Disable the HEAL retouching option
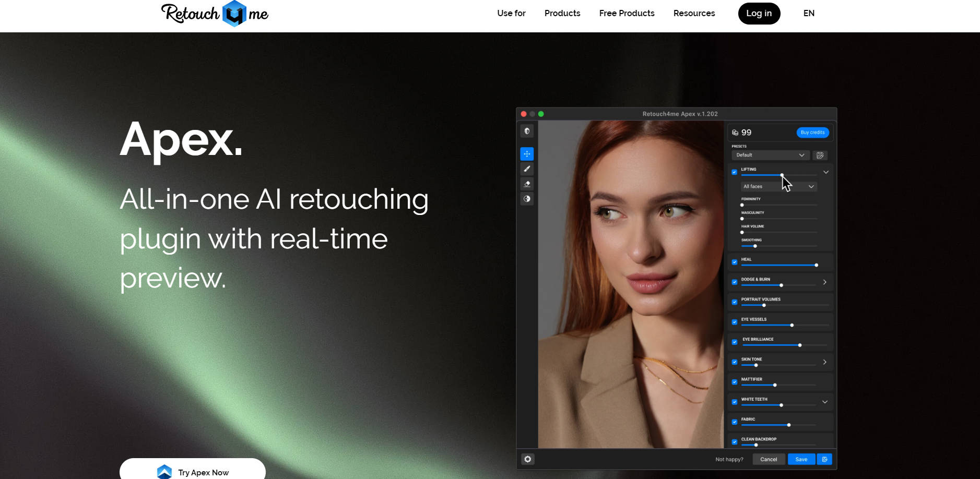Viewport: 980px width, 479px height. (735, 262)
